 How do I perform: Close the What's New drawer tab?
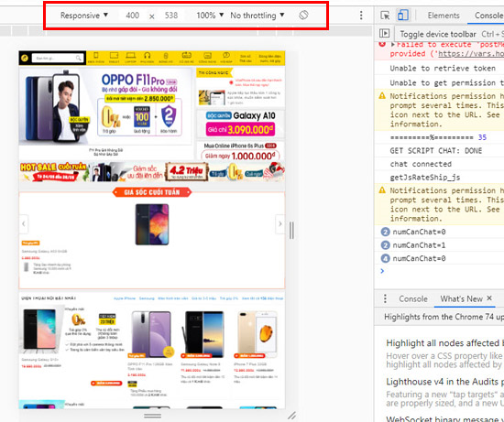489,298
